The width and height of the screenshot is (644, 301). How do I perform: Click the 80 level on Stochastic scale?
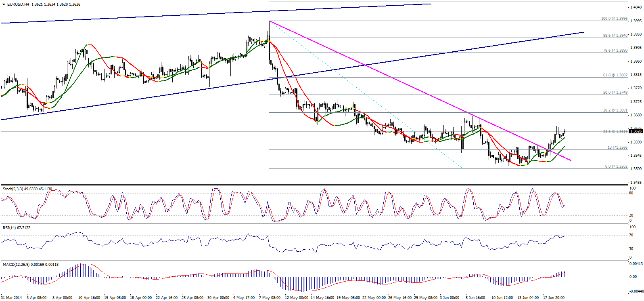click(x=631, y=193)
